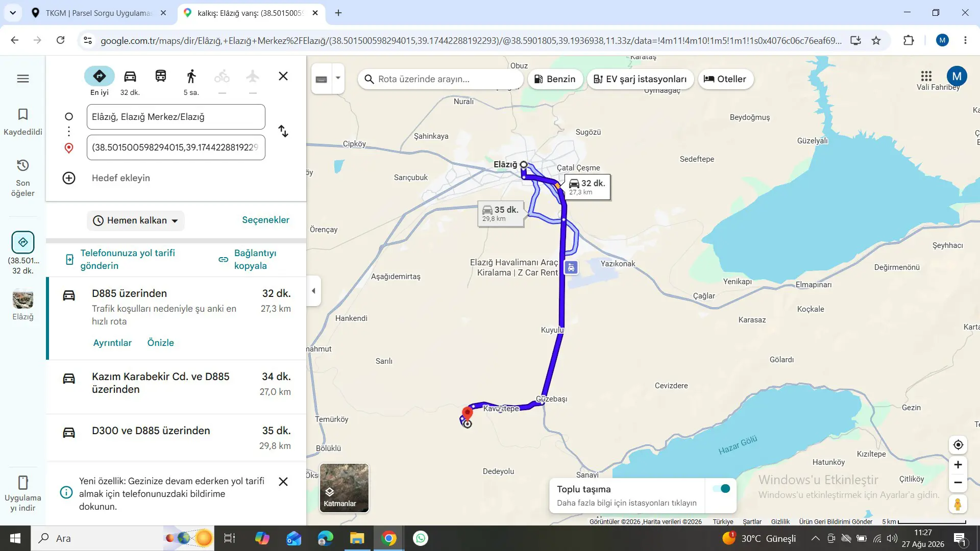Open File Explorer from the taskbar

click(x=357, y=538)
